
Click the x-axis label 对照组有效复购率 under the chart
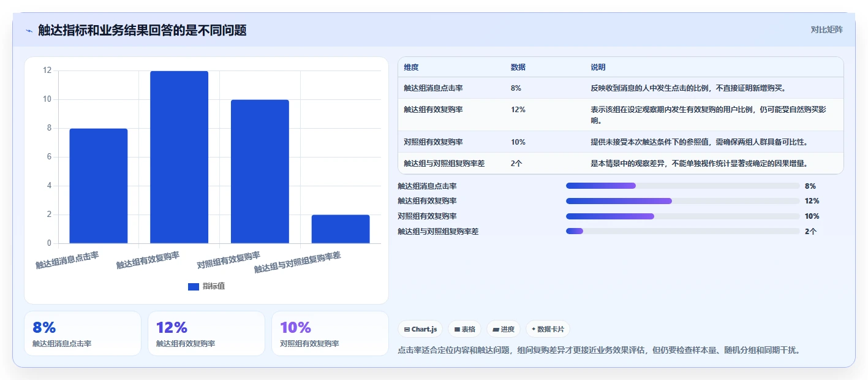(228, 260)
